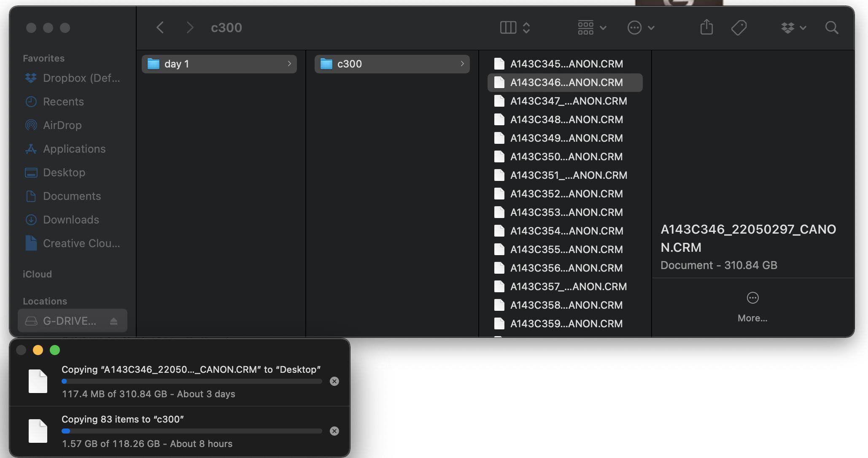Screen dimensions: 868x458
Task: Open the Share toolbar icon
Action: 706,28
